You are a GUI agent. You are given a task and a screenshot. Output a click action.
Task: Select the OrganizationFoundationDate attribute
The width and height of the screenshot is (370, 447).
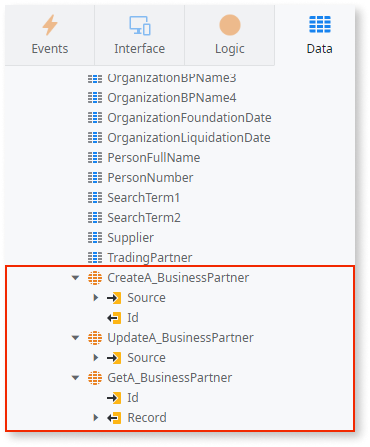[189, 118]
